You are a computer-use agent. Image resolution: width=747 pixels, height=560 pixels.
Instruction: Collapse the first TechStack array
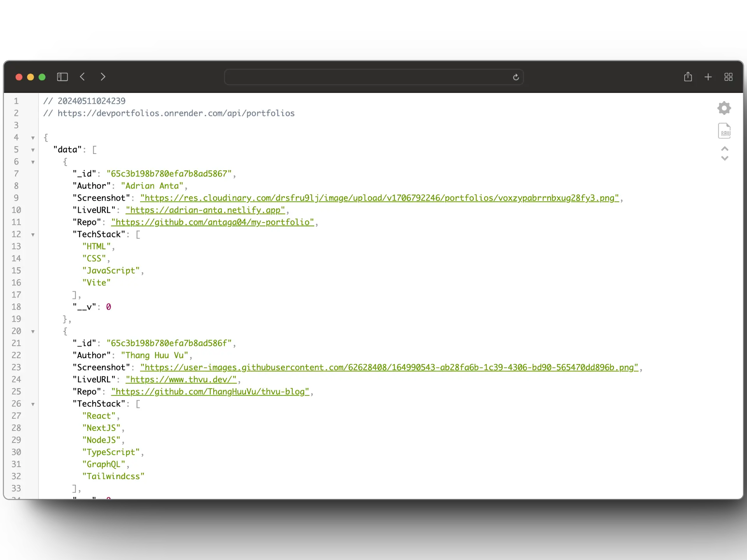pyautogui.click(x=33, y=234)
